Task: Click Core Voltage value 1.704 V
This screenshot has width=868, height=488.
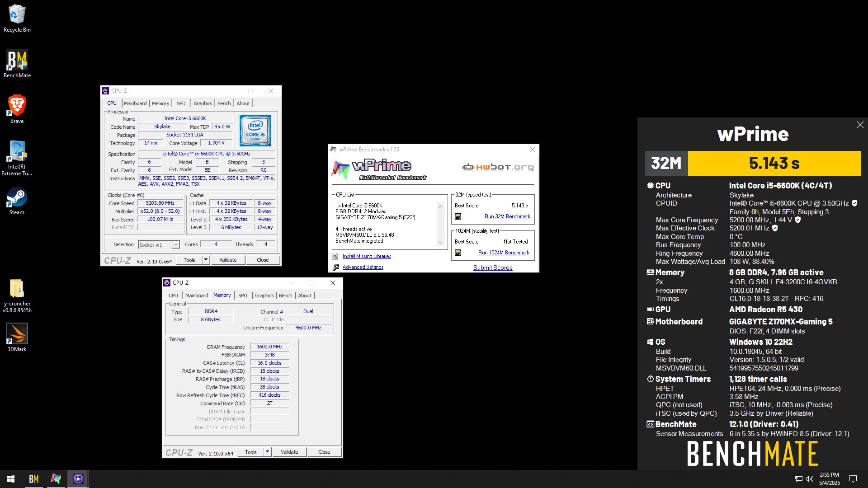Action: (x=216, y=143)
